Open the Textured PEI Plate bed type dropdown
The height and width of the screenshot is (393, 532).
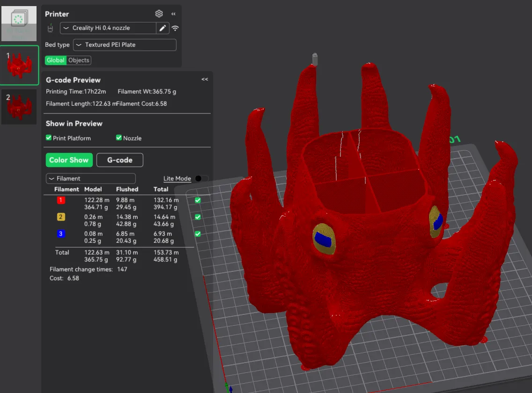pyautogui.click(x=125, y=45)
